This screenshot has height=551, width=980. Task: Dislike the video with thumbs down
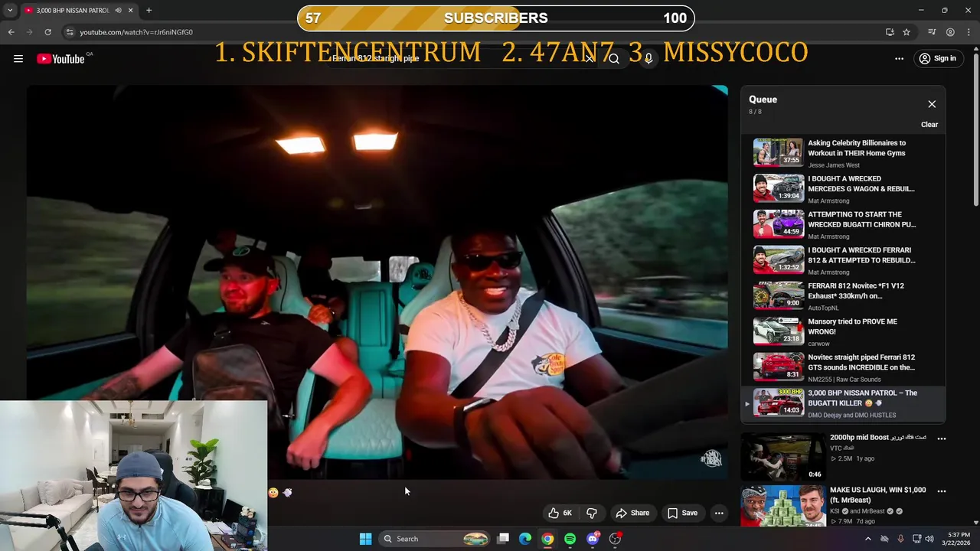[x=592, y=513]
